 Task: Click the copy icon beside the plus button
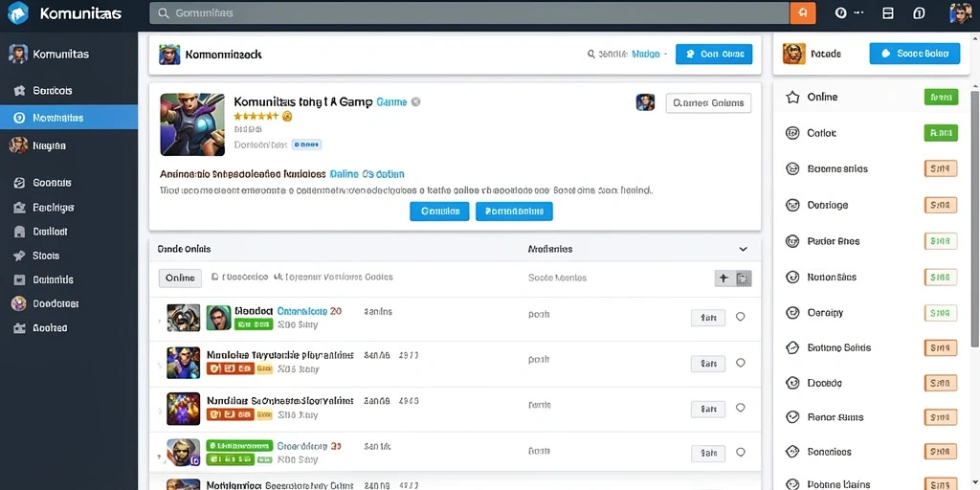(743, 278)
